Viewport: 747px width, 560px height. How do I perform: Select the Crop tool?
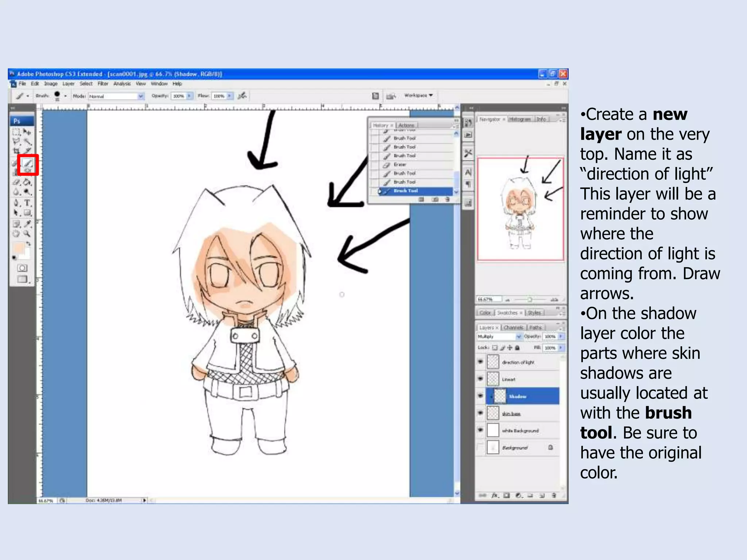(16, 151)
